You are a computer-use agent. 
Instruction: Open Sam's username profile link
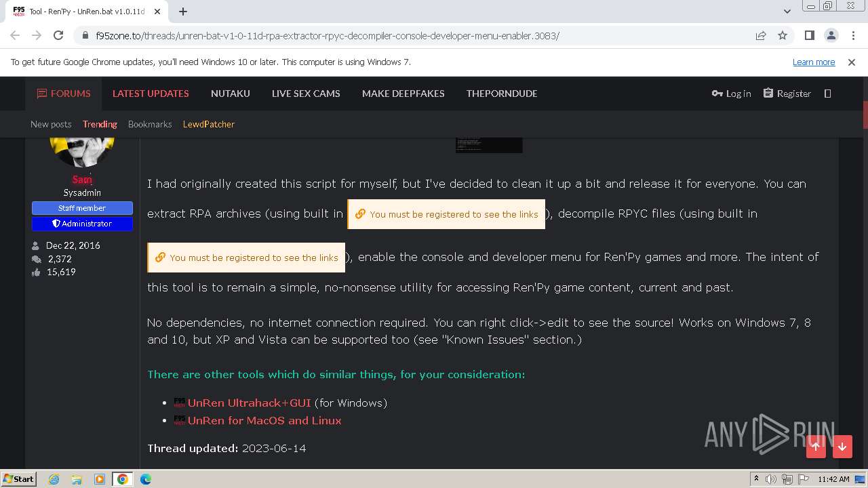click(x=82, y=180)
